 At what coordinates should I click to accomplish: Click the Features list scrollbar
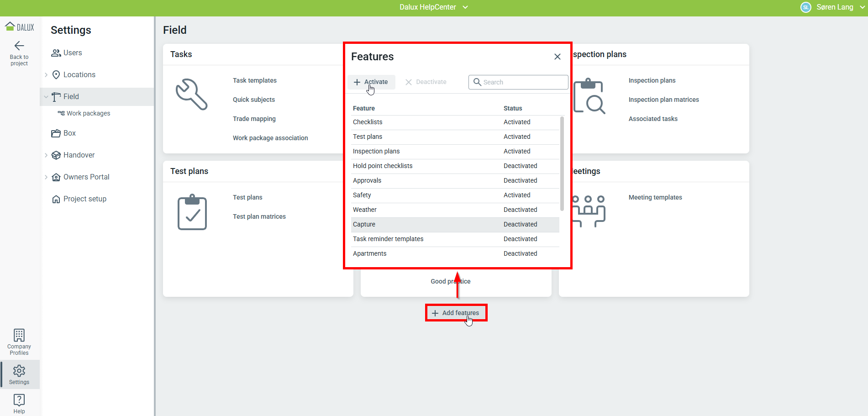point(562,163)
